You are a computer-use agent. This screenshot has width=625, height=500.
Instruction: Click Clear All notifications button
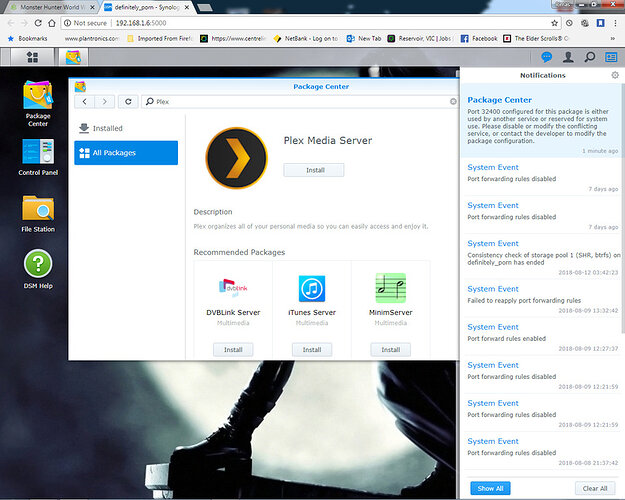tap(595, 488)
